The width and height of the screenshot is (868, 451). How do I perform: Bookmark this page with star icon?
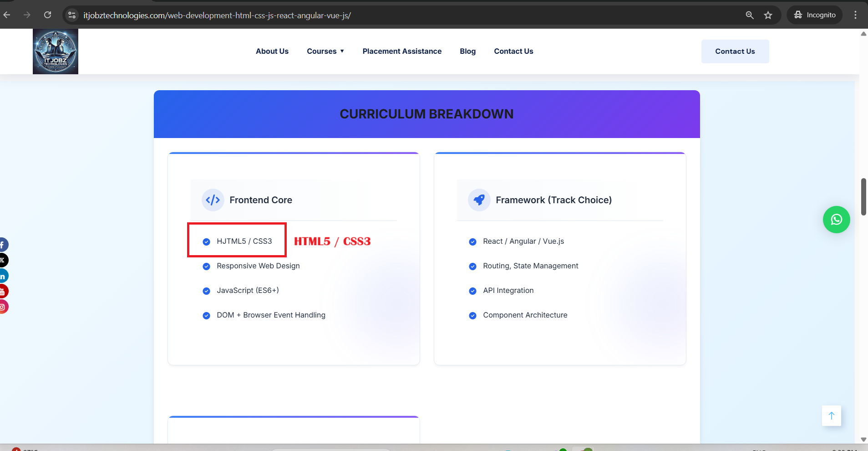click(768, 15)
